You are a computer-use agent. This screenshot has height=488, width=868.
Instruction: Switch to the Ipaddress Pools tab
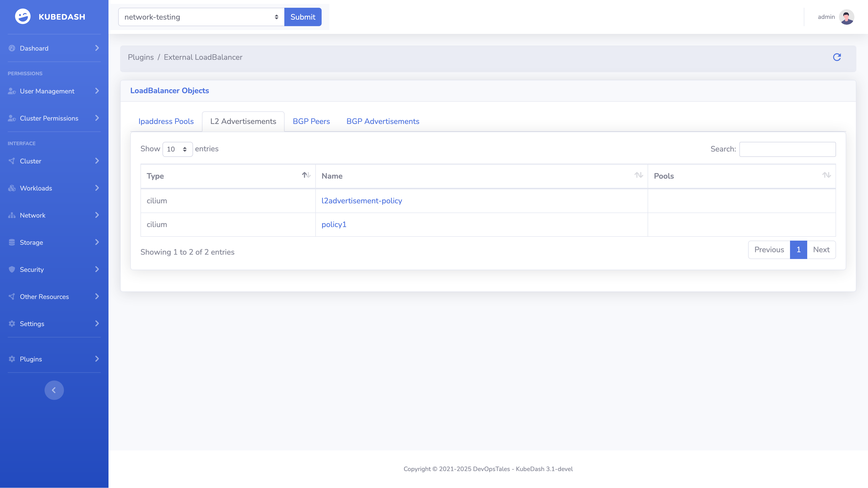[x=166, y=121]
